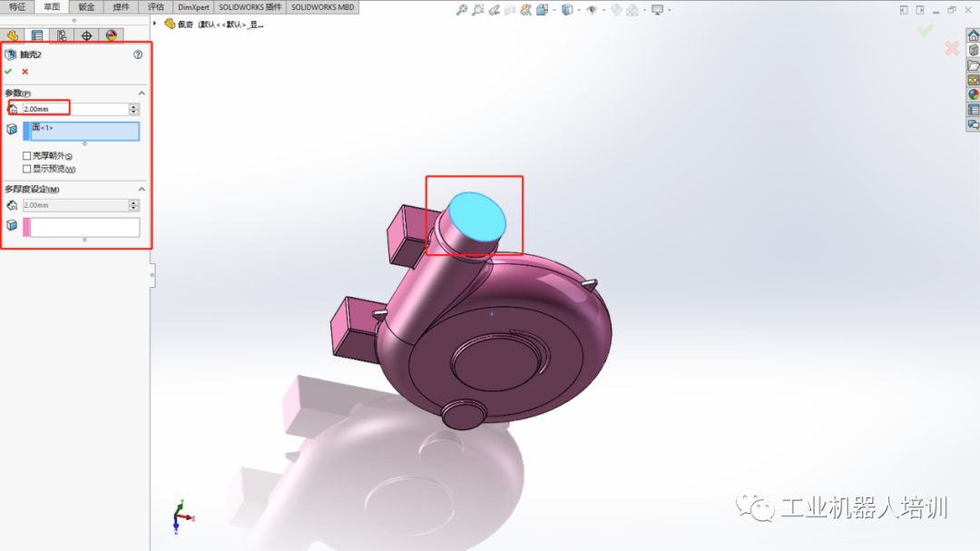Accept 抽壳2 with the green checkmark
This screenshot has width=980, height=551.
[8, 72]
